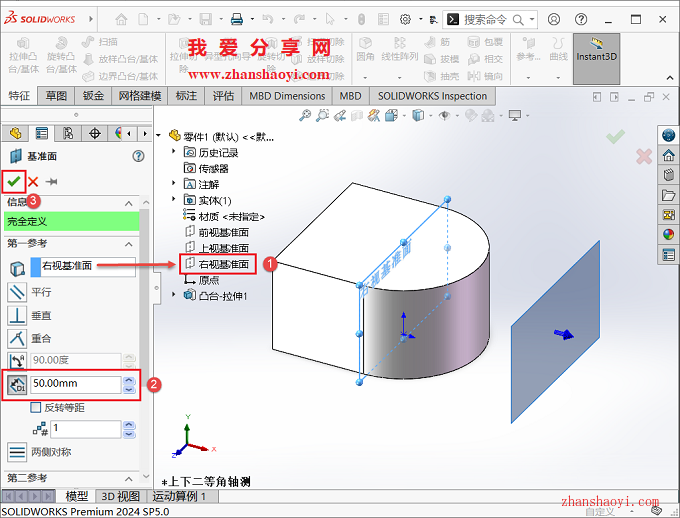Image resolution: width=680 pixels, height=518 pixels.
Task: Select 右视基准面 in the feature tree
Action: click(223, 264)
